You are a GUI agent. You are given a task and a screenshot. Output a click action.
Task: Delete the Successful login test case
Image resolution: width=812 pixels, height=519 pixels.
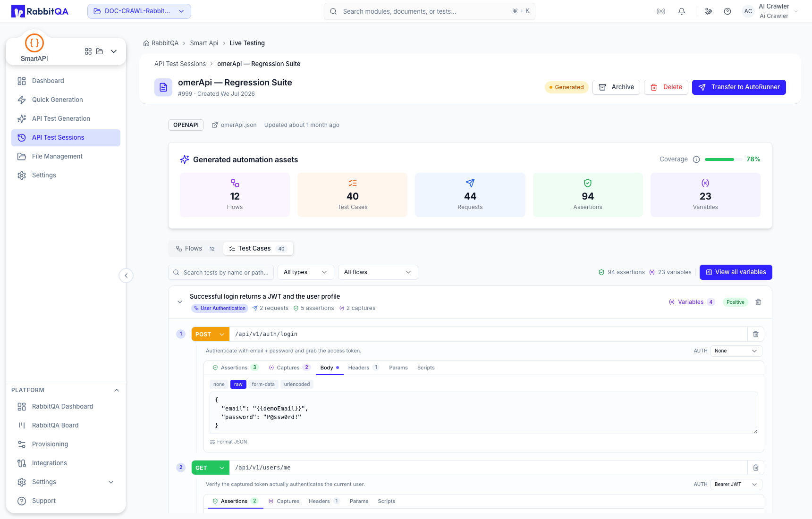click(x=758, y=302)
